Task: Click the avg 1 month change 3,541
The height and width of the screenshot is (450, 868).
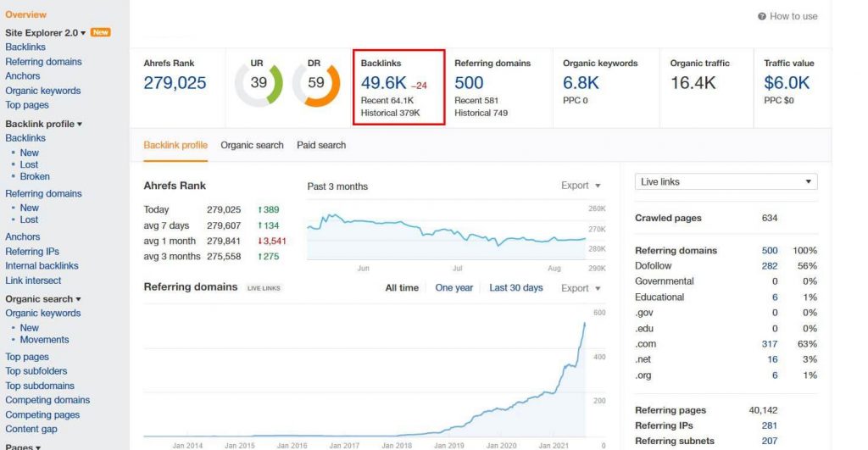Action: click(271, 242)
